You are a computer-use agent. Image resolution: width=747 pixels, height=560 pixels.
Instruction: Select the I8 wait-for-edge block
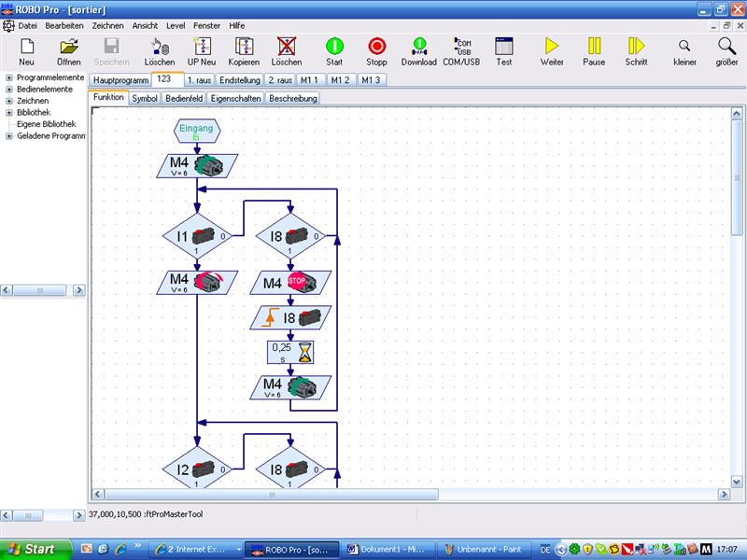pos(290,317)
